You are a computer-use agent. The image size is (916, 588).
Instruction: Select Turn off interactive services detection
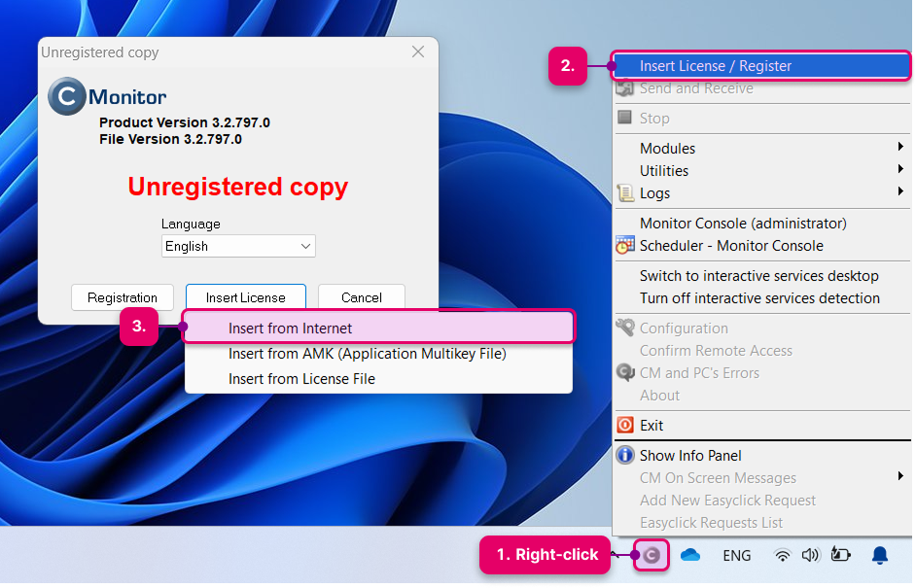(x=759, y=297)
